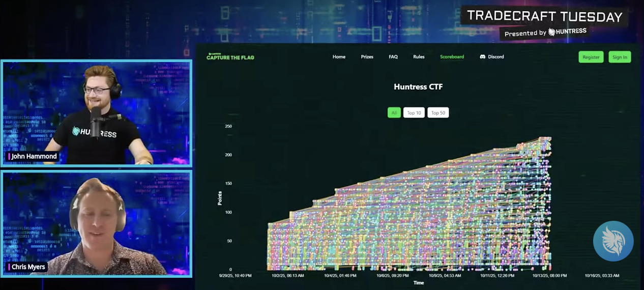Show only Top 50 teams

pyautogui.click(x=438, y=112)
